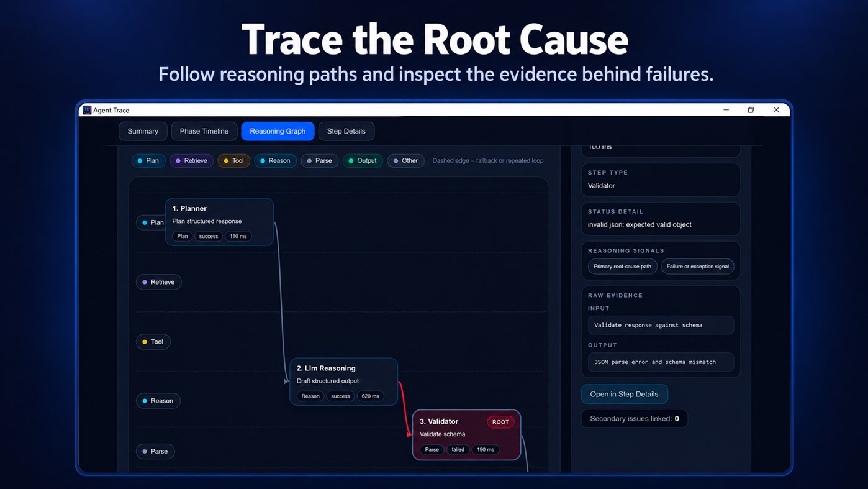868x489 pixels.
Task: Click the 'Secondary issues linked: 0' field
Action: (x=635, y=419)
